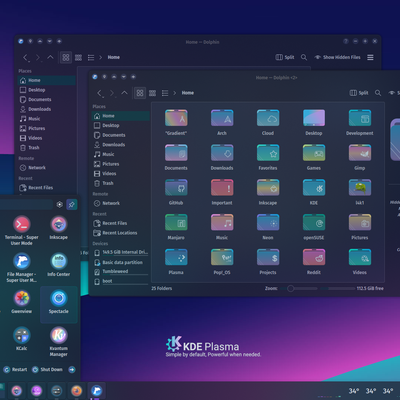Open the KDE folder
Image resolution: width=400 pixels, height=400 pixels.
[314, 192]
